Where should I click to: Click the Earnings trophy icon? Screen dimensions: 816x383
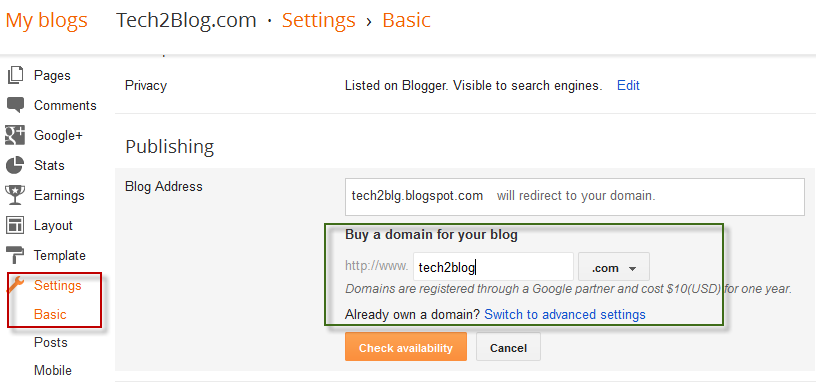tap(15, 196)
